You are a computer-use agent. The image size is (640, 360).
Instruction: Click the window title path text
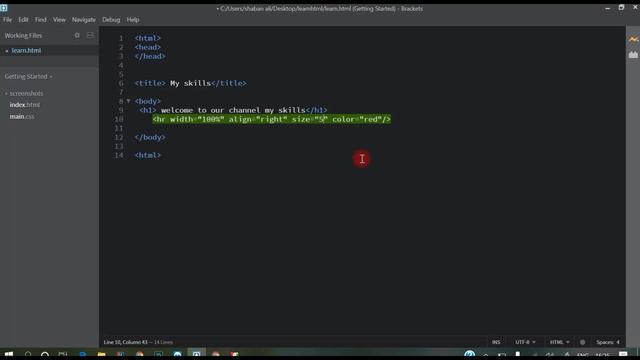(x=320, y=9)
